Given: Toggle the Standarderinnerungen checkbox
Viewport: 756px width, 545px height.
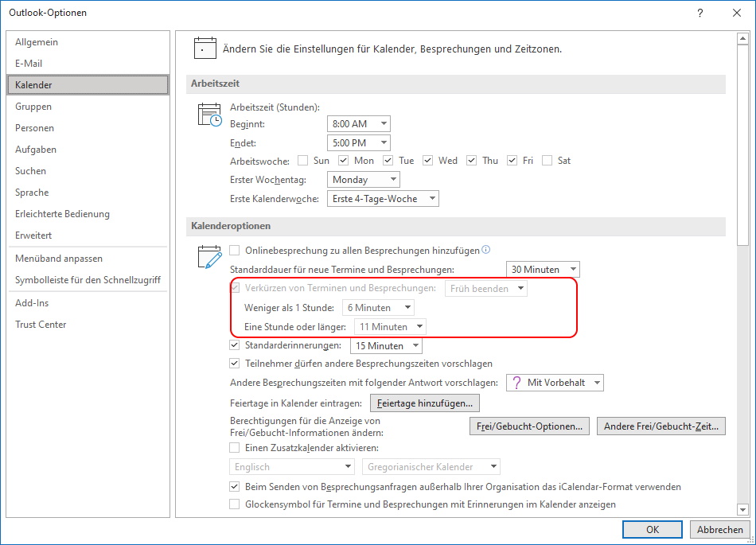Looking at the screenshot, I should click(x=234, y=345).
